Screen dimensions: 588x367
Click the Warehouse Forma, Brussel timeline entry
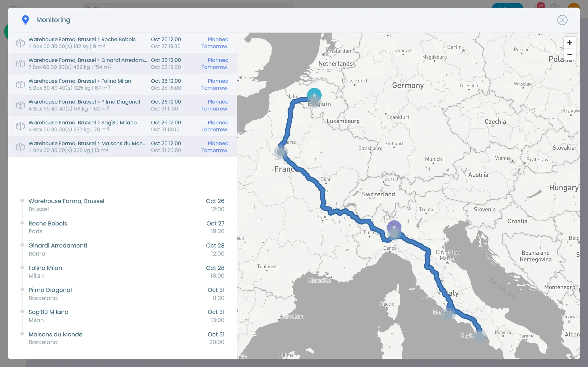tap(66, 201)
